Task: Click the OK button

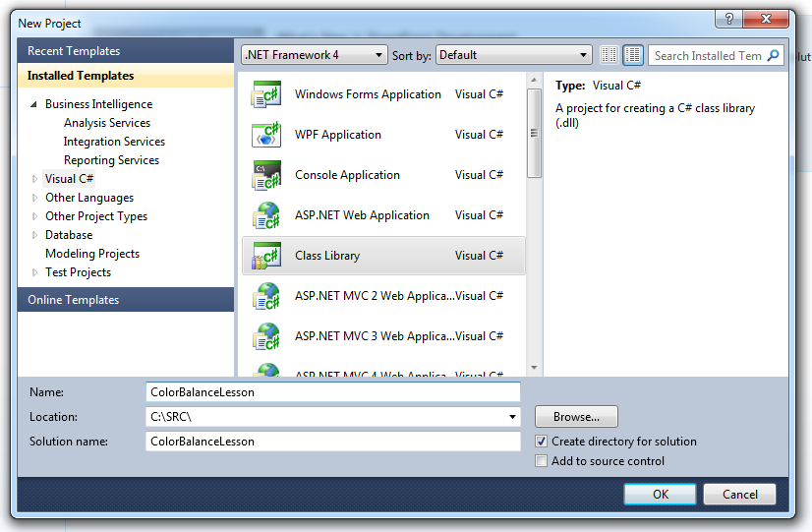Action: coord(660,495)
